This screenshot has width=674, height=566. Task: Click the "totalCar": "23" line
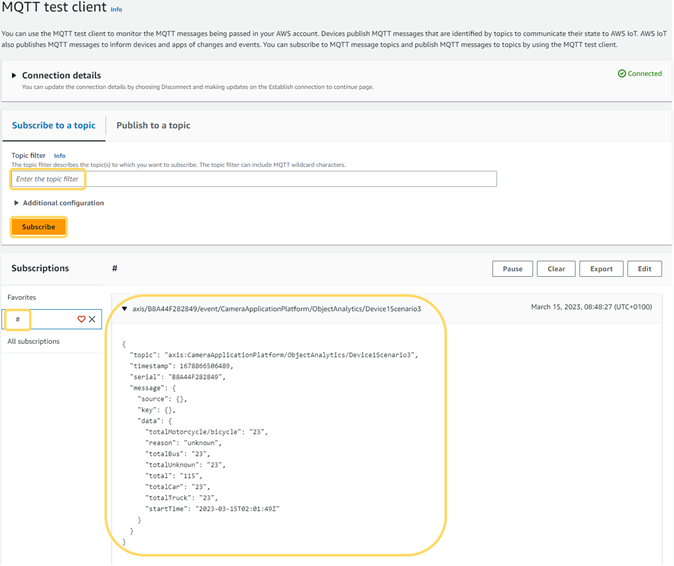pos(178,487)
